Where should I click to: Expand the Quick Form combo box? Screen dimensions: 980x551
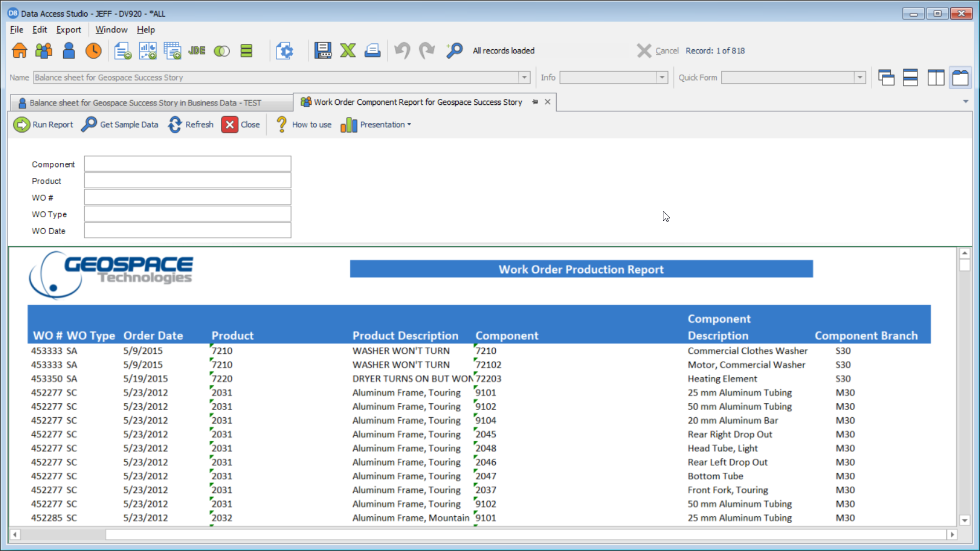pyautogui.click(x=859, y=78)
